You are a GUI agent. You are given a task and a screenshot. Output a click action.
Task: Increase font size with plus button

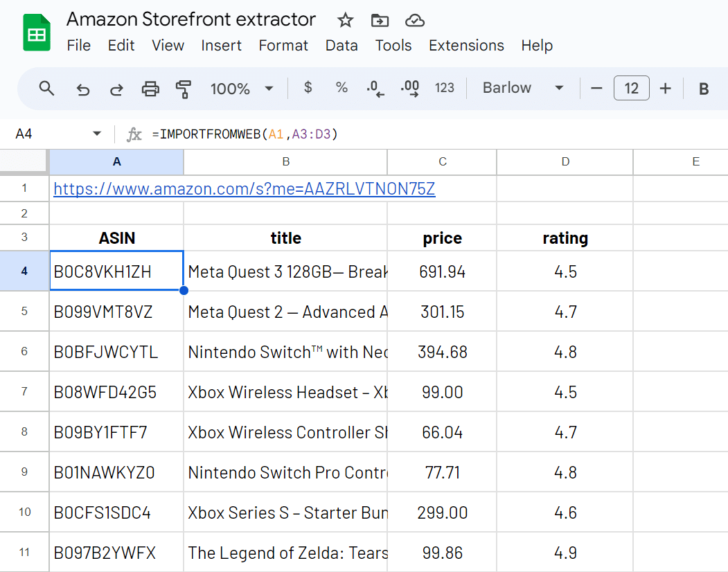(x=666, y=88)
